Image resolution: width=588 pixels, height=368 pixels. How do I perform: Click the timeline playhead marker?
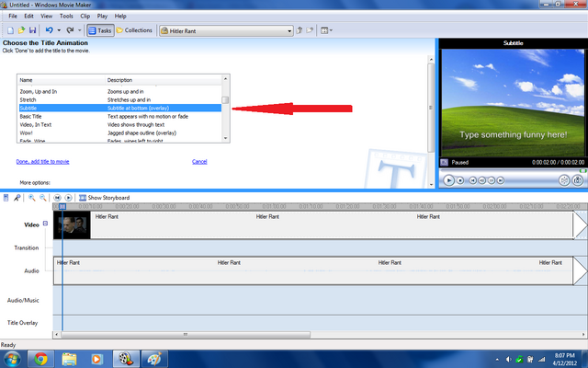coord(62,206)
